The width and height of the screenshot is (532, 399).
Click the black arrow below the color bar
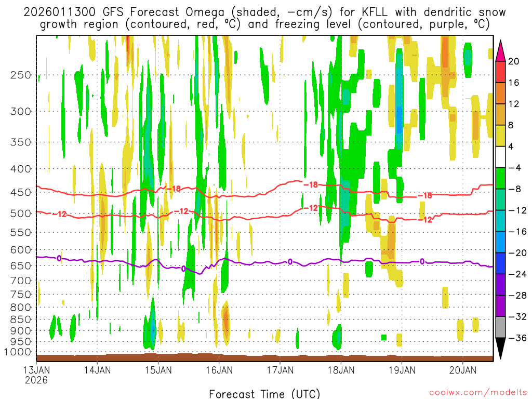(500, 349)
